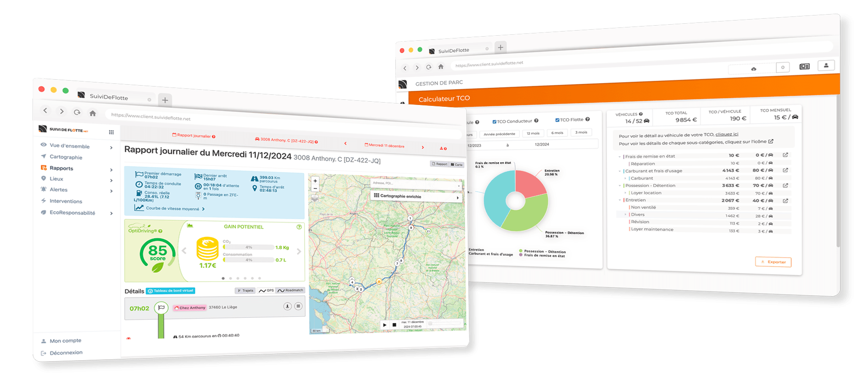Open hamburger menu on 07h02 trip row
The width and height of the screenshot is (868, 385).
point(298,306)
